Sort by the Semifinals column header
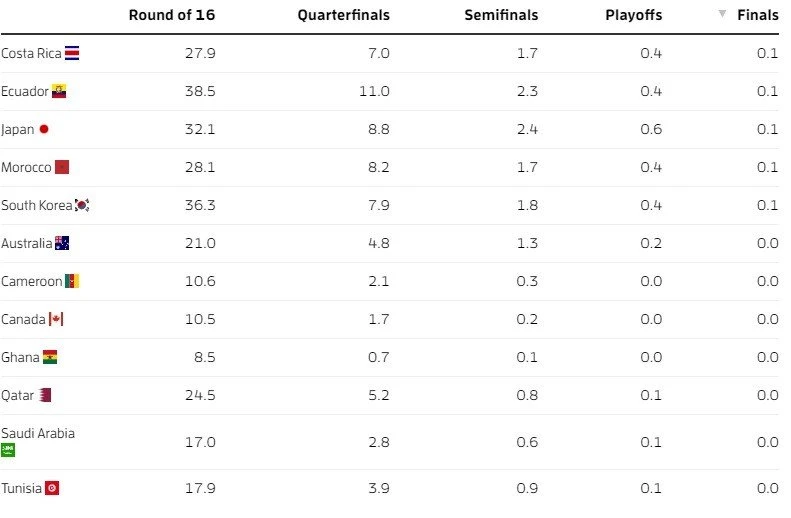Image resolution: width=791 pixels, height=518 pixels. tap(501, 15)
